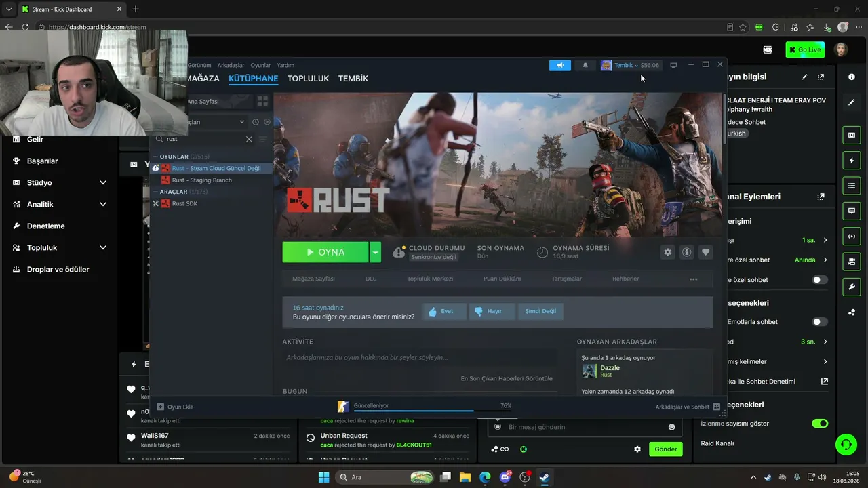868x488 pixels.
Task: Sort library by recent activity clock icon
Action: coord(256,122)
